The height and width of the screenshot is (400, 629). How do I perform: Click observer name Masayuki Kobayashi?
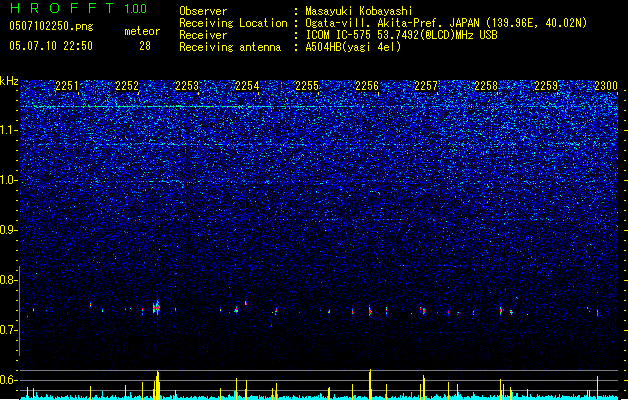(359, 11)
